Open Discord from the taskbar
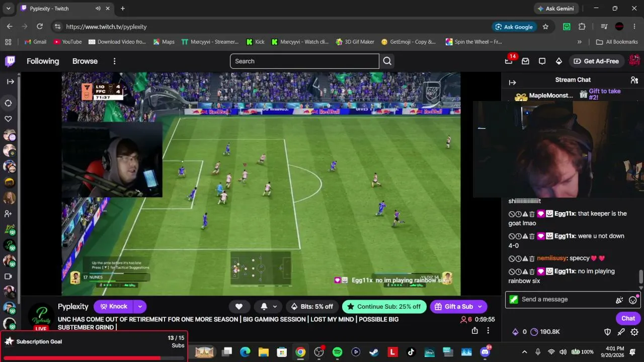The width and height of the screenshot is (644, 362). [485, 352]
